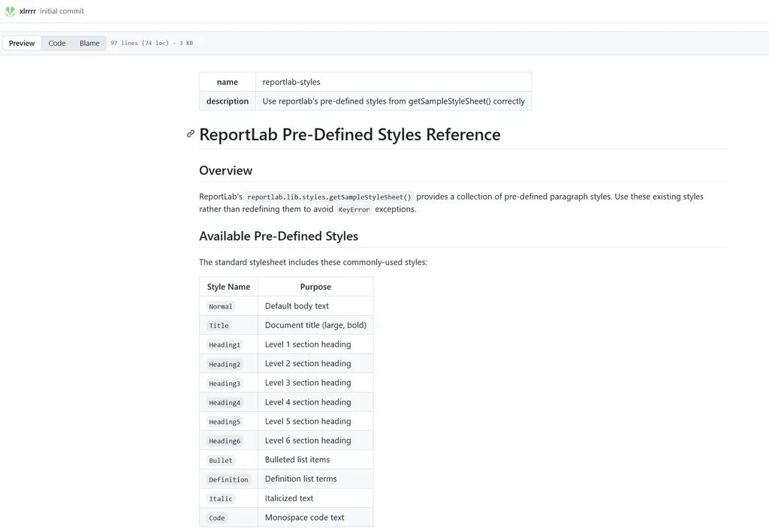
Task: Click the Level 5 section heading cell
Action: point(315,421)
